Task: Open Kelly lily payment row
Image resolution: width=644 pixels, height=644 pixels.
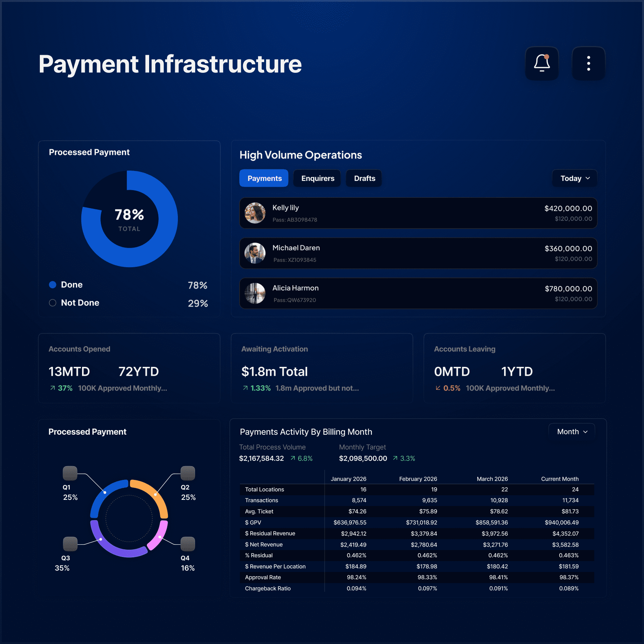Action: (x=418, y=213)
